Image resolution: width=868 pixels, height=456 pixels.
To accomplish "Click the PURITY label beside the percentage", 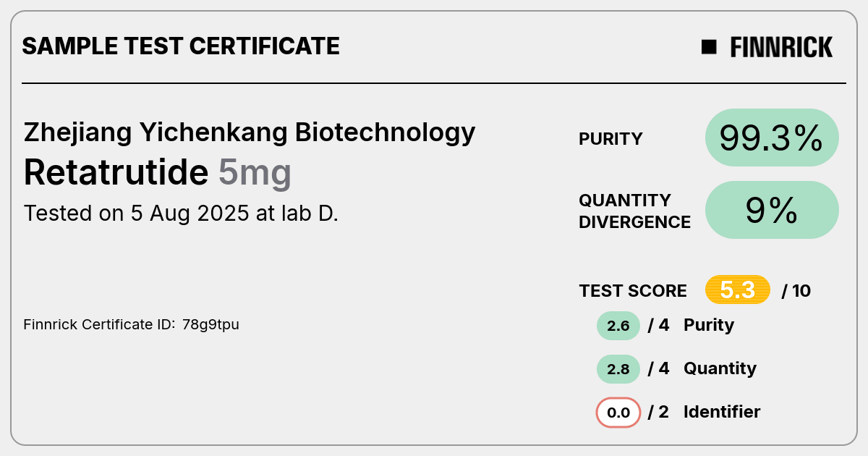I will pyautogui.click(x=610, y=139).
